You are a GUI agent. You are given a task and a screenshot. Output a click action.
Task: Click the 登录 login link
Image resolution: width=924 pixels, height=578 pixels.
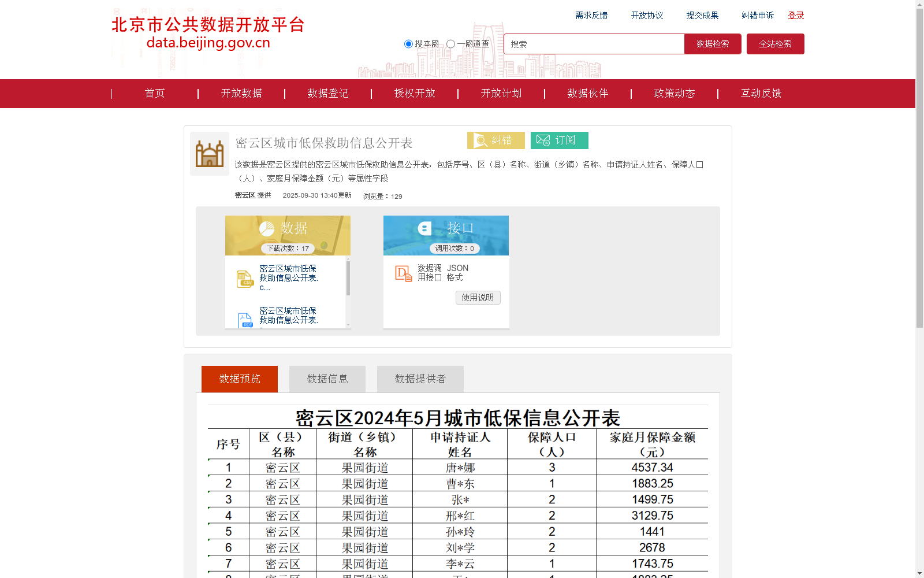point(796,16)
